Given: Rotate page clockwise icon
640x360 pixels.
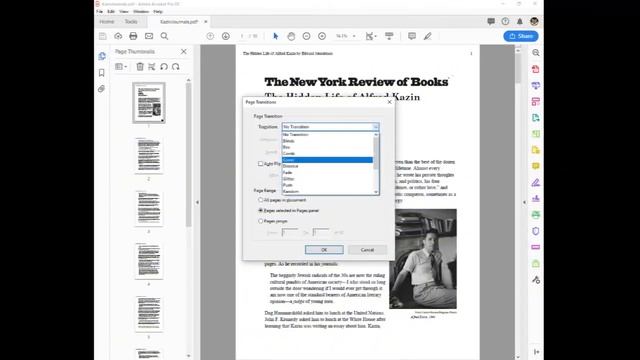Looking at the screenshot, I should (176, 67).
